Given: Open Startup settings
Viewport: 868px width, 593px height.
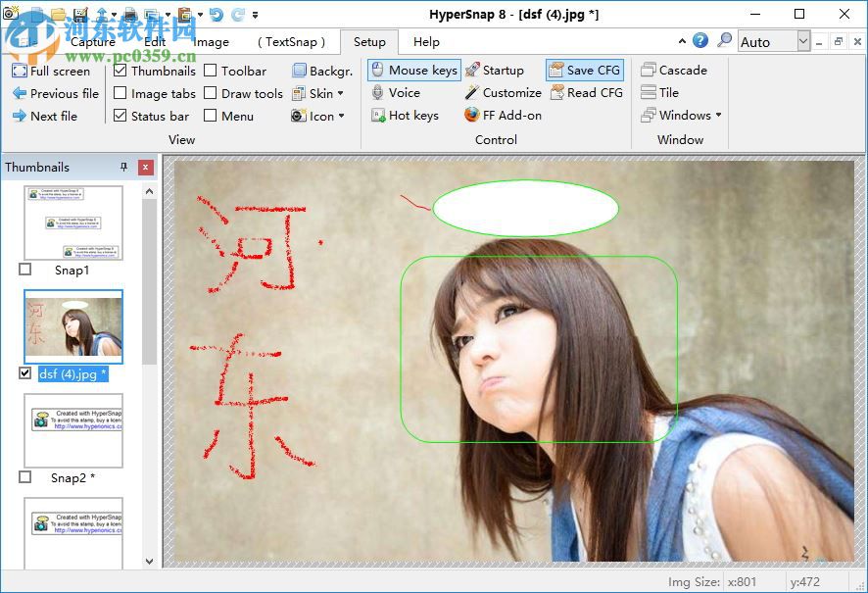Looking at the screenshot, I should point(498,70).
